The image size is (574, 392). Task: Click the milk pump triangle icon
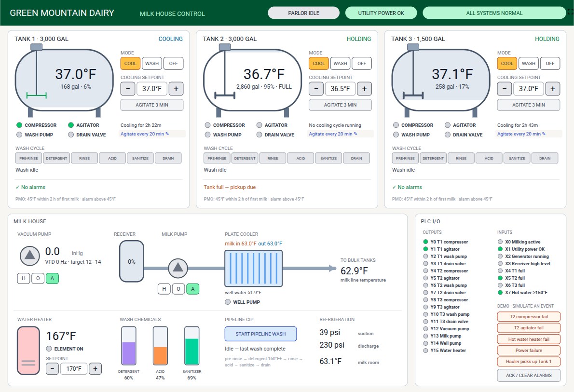(x=178, y=268)
